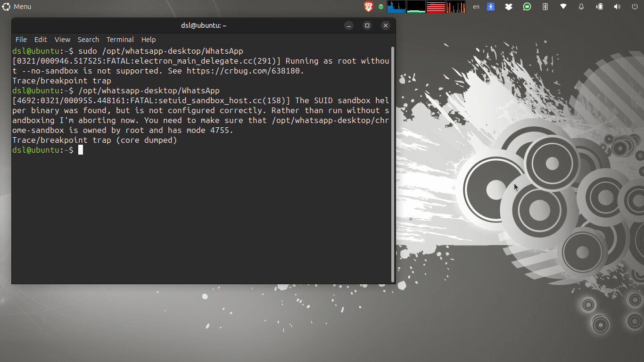Open the terminal View menu
Image resolution: width=644 pixels, height=362 pixels.
pyautogui.click(x=62, y=40)
